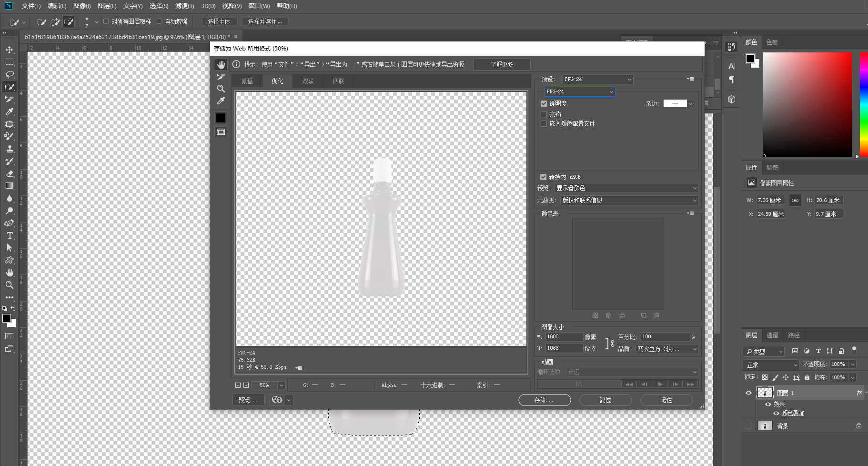The image size is (868, 466).
Task: Select the Type tool in main toolbar
Action: 10,235
